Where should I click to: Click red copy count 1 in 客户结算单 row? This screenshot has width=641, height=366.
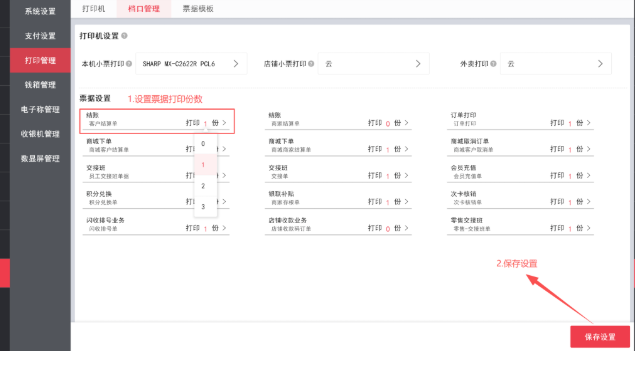[205, 123]
